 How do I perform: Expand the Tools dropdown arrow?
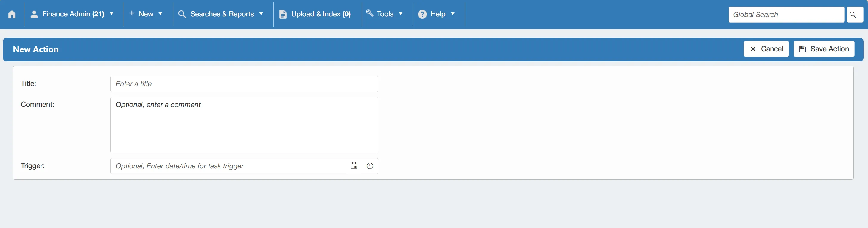[x=401, y=14]
